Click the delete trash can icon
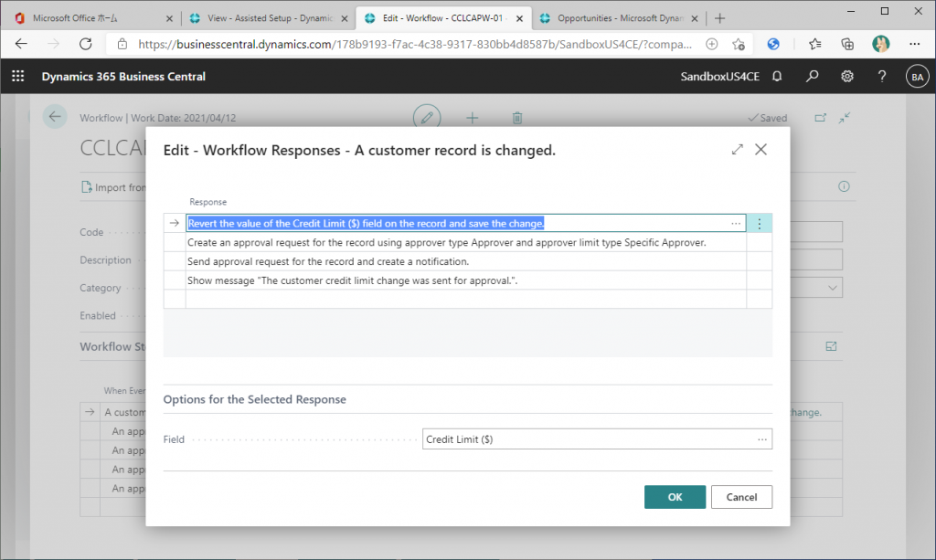This screenshot has width=936, height=560. point(517,118)
